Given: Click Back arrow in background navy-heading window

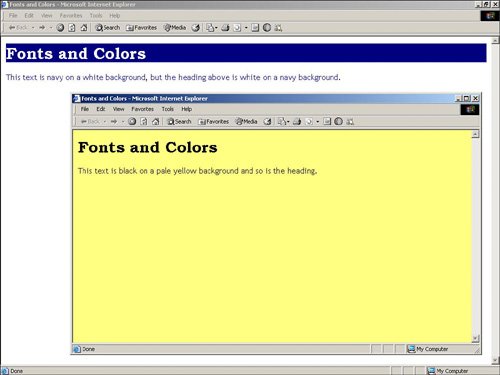Looking at the screenshot, I should tap(18, 28).
